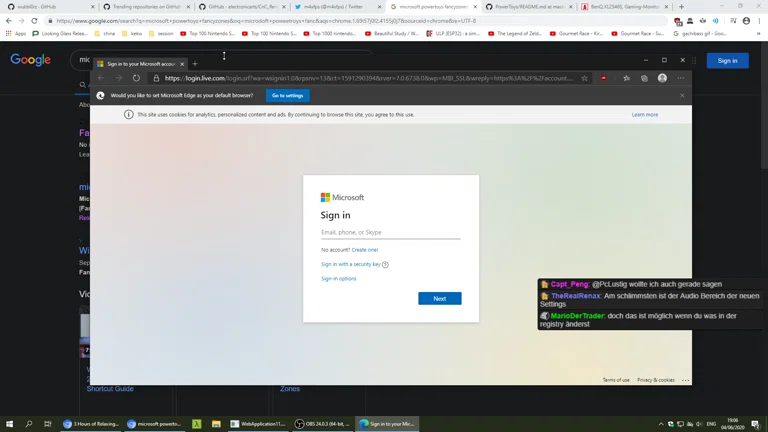This screenshot has width=768, height=432.
Task: Open new tab in Edge window
Action: [195, 64]
